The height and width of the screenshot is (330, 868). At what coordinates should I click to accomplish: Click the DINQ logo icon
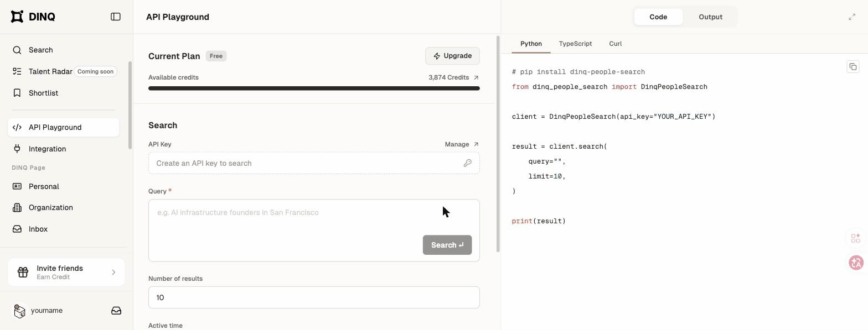click(x=17, y=17)
